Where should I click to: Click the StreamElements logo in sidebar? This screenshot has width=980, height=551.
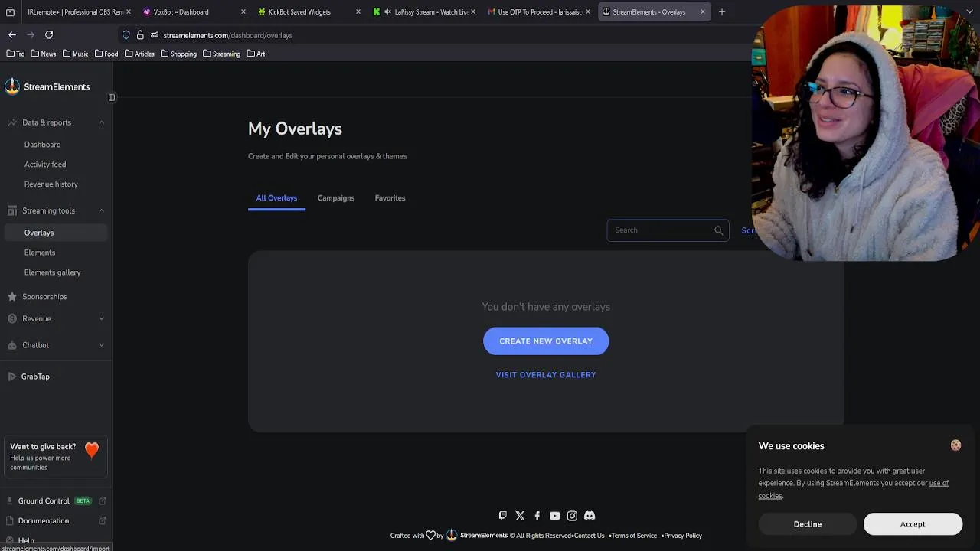click(x=47, y=86)
